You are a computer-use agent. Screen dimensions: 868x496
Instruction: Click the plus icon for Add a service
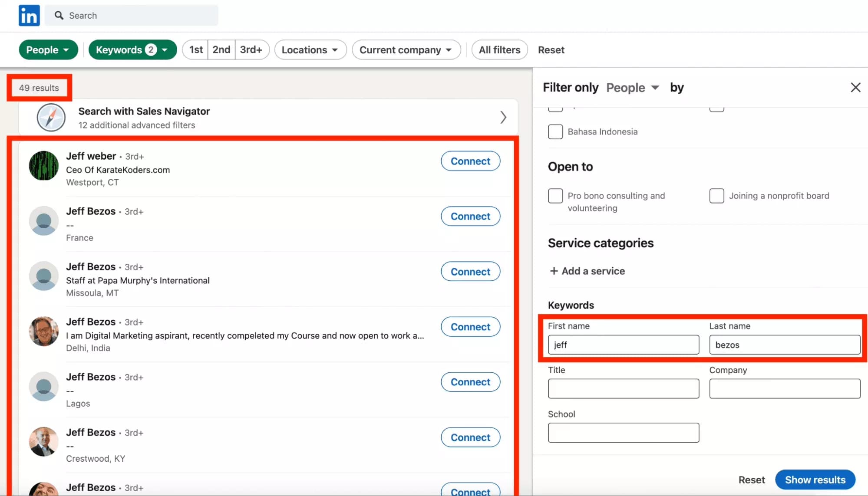click(554, 271)
